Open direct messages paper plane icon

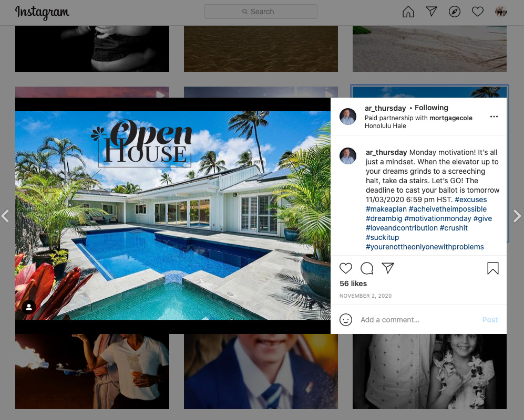click(x=431, y=12)
